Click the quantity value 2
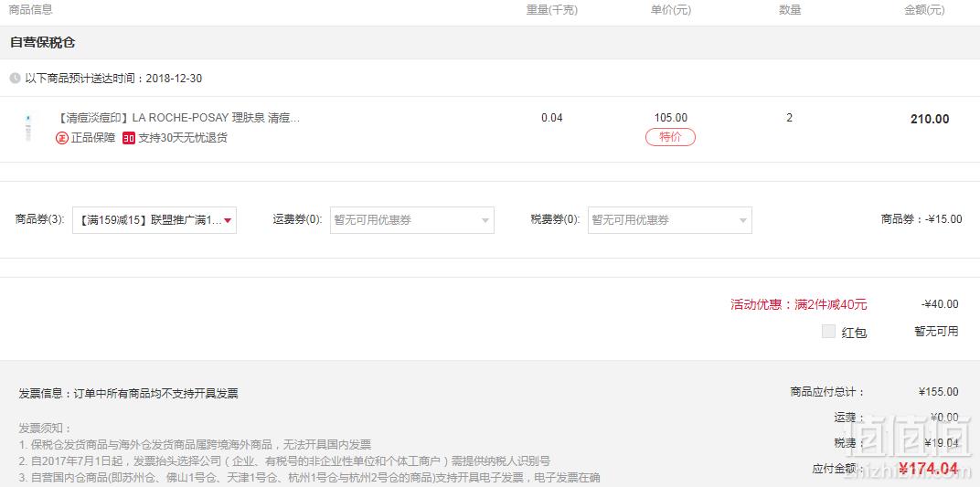The image size is (980, 487). coord(789,118)
